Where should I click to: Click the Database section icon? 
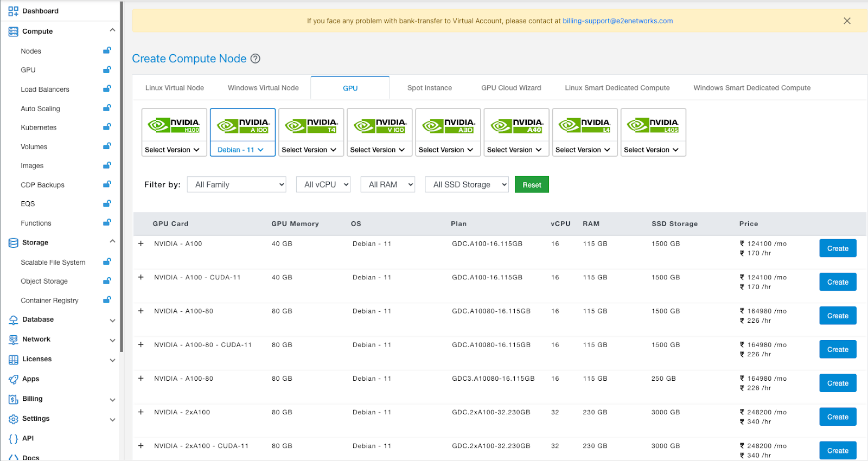tap(13, 320)
